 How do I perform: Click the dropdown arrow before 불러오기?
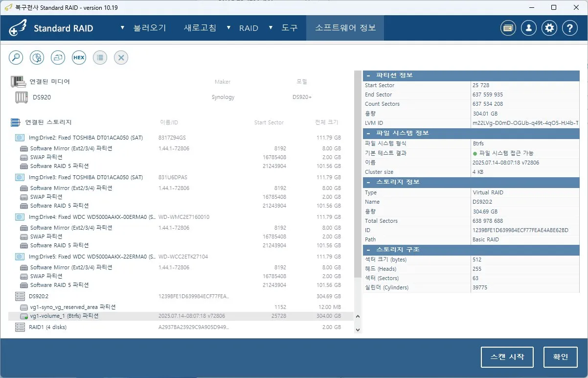click(123, 28)
